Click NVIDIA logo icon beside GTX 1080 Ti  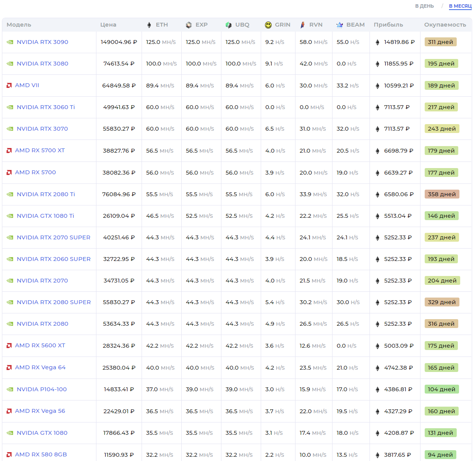click(10, 216)
